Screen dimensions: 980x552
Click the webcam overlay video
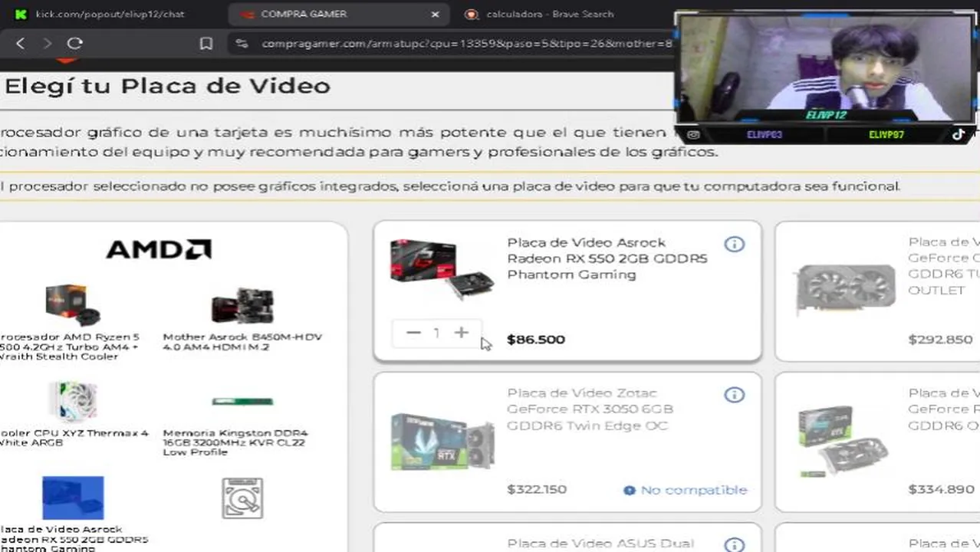click(x=826, y=69)
